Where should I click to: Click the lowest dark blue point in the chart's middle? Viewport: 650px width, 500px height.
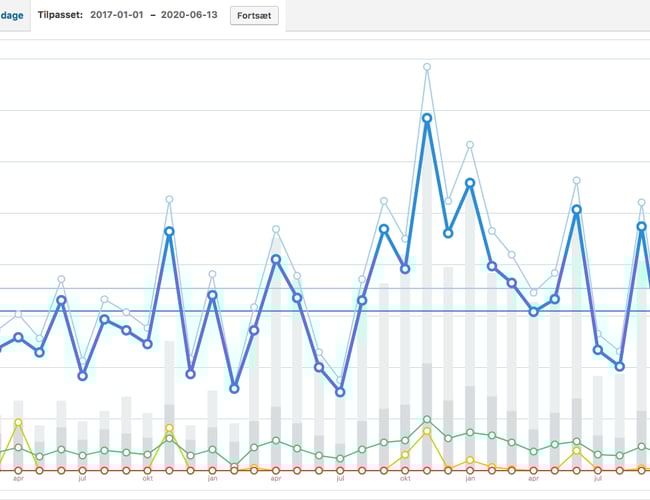340,392
